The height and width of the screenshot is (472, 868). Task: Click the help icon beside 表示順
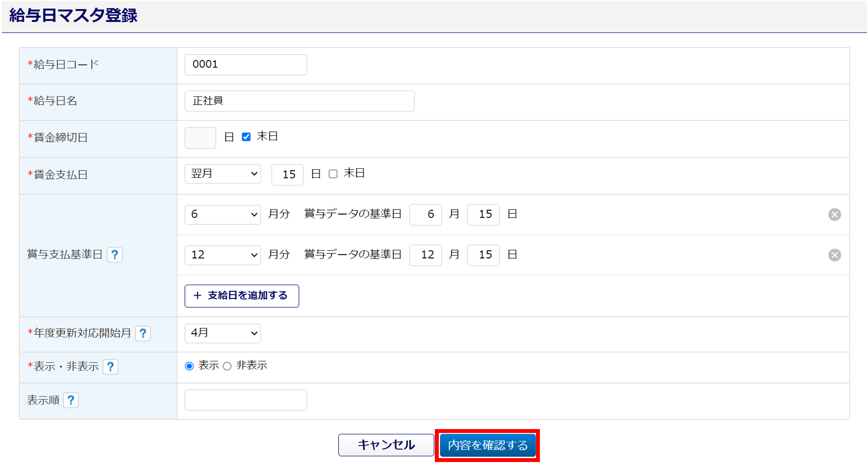point(71,400)
